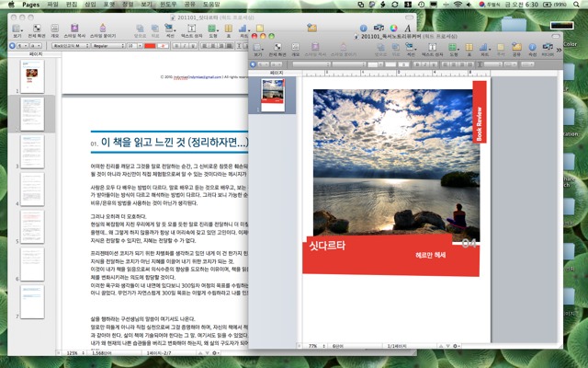Viewport: 588px width, 368px height.
Task: Click the 개요 outline icon in front cover window
Action: (296, 47)
